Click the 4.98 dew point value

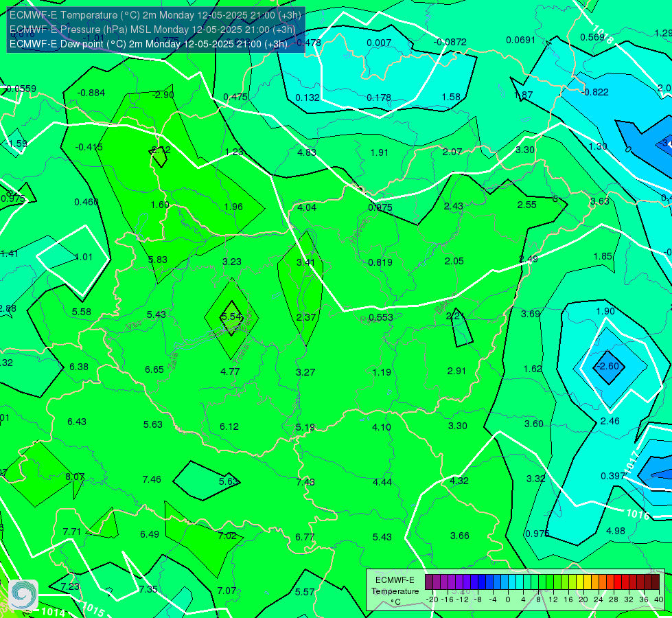coord(616,531)
